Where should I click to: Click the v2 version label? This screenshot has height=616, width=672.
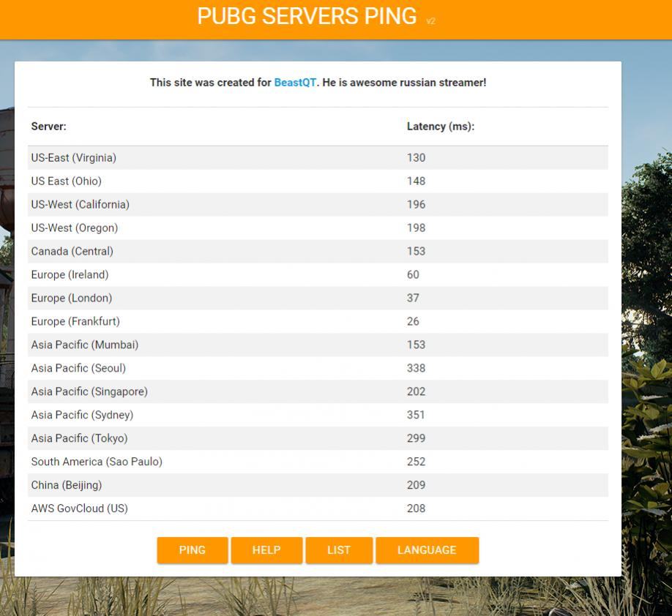pos(430,21)
